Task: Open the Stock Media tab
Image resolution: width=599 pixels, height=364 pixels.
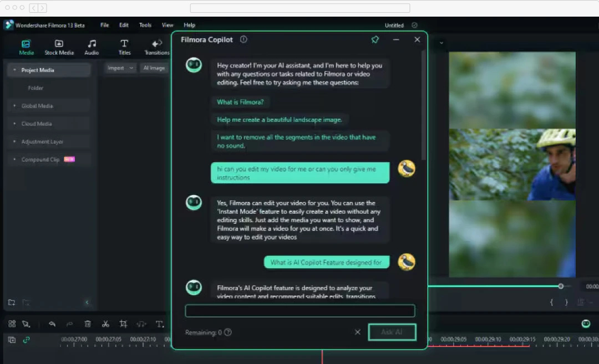Action: [59, 47]
